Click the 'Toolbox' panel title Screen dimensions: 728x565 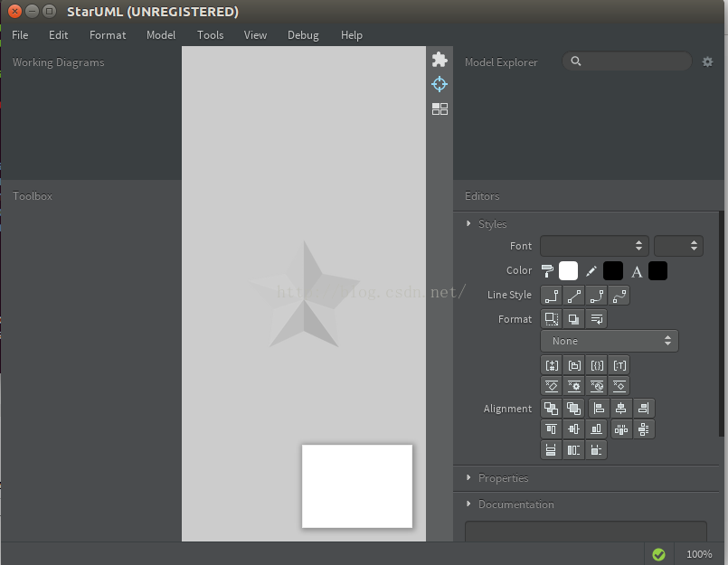point(33,196)
